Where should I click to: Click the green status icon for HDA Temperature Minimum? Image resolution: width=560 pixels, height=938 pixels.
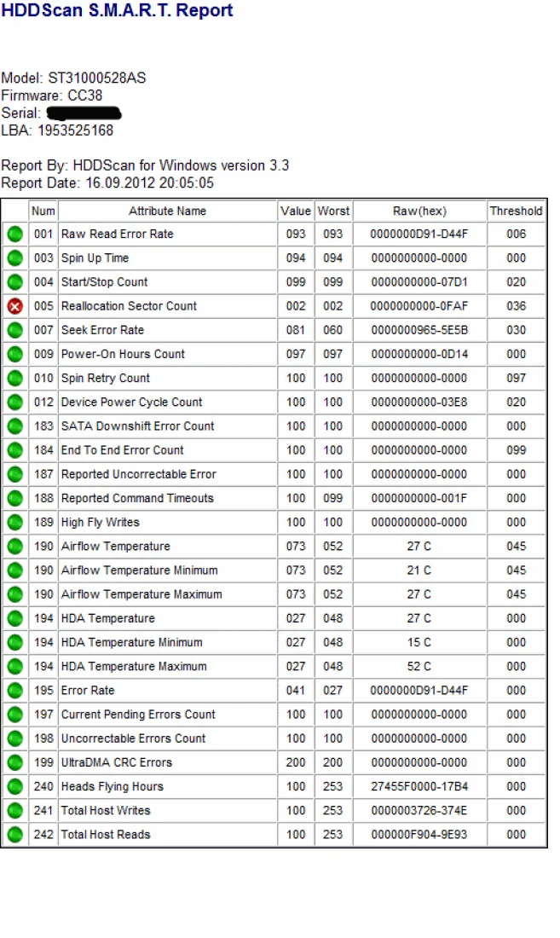pos(15,642)
